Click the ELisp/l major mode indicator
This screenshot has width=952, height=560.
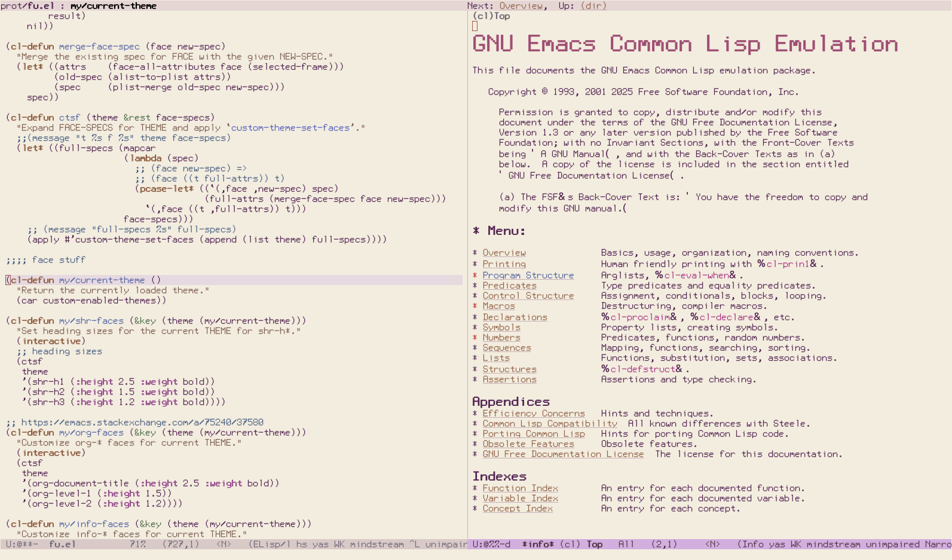point(273,544)
